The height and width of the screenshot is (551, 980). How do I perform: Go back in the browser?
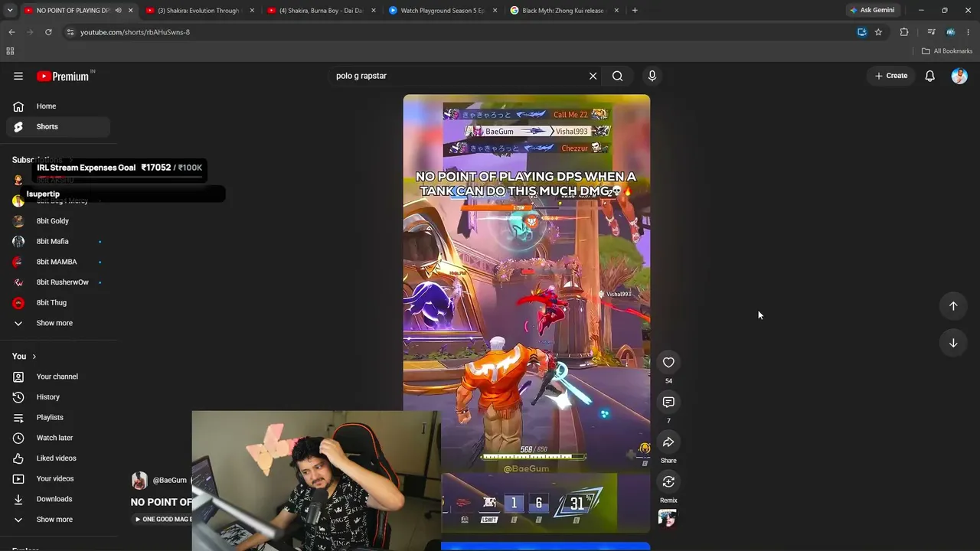[11, 32]
